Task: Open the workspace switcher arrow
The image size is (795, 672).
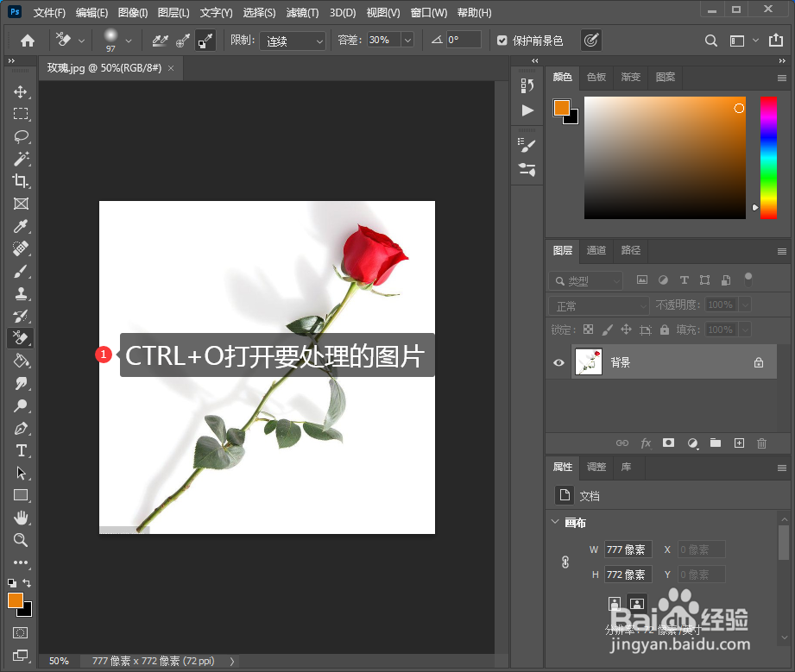Action: click(755, 41)
